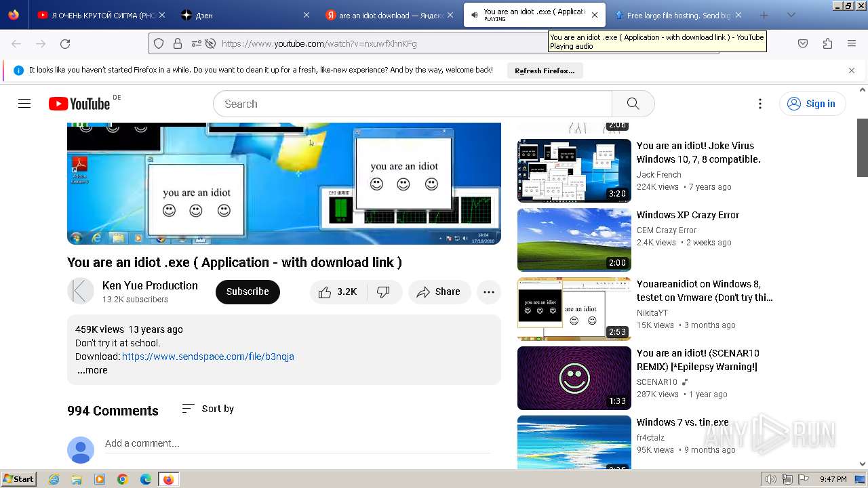
Task: Subscribe to Ken Yue Production
Action: 248,291
